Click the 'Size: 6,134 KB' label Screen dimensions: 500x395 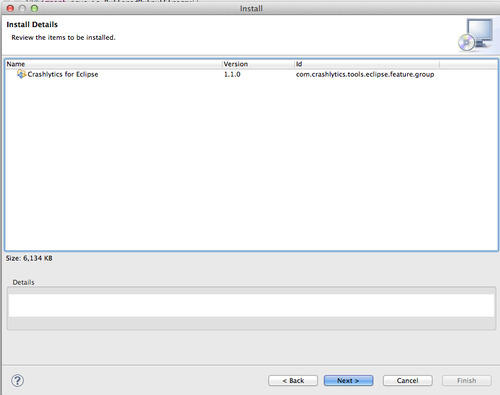[29, 258]
